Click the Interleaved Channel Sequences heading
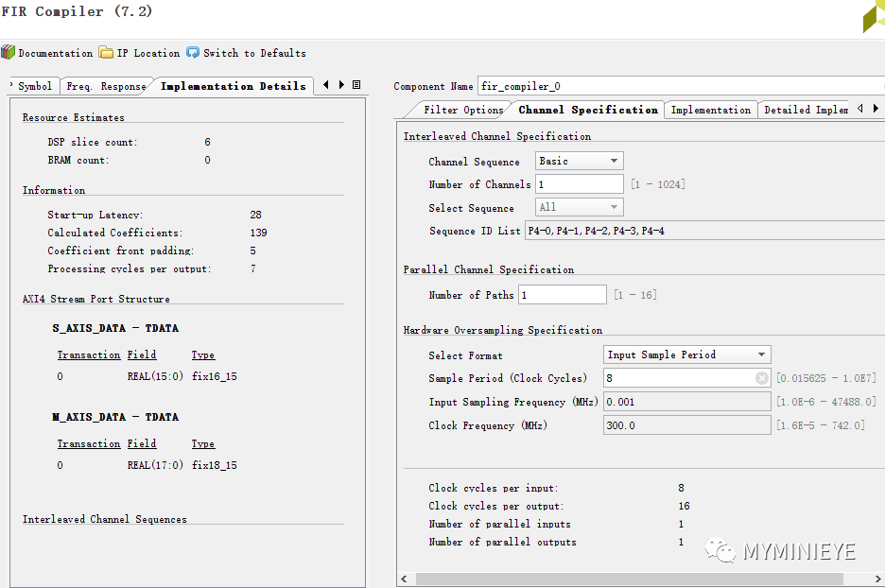The height and width of the screenshot is (588, 885). [x=104, y=519]
